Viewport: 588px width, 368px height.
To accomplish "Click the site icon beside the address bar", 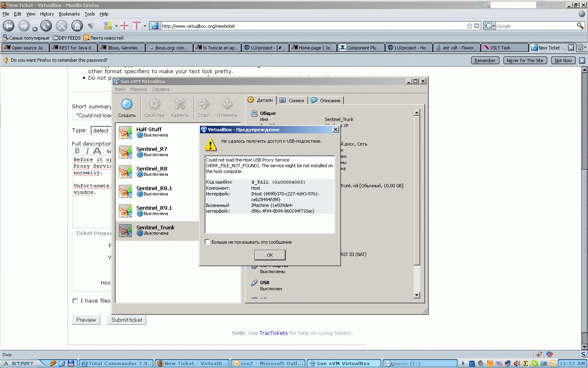I will 155,26.
